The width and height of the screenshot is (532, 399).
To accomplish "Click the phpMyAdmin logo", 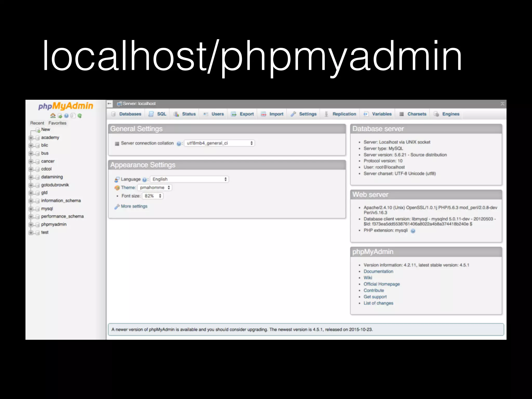I will [65, 106].
